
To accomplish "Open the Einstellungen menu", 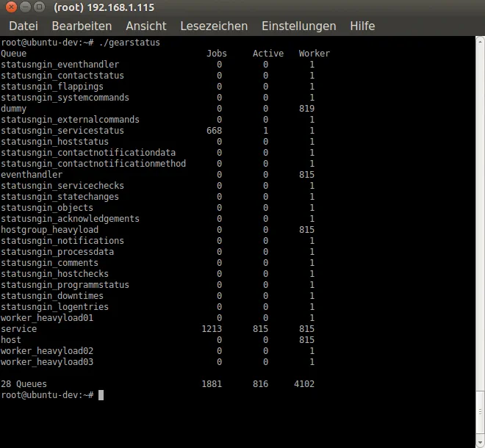I will pyautogui.click(x=299, y=26).
